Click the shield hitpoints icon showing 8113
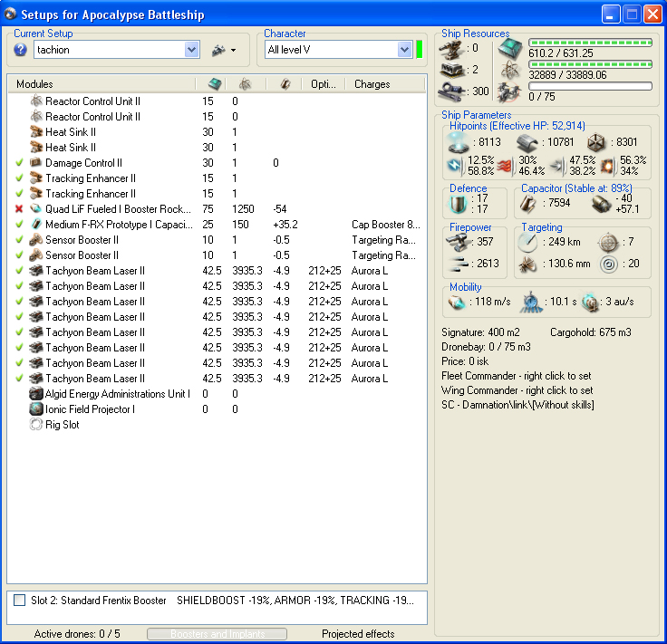Viewport: 667px width, 644px height. tap(459, 142)
